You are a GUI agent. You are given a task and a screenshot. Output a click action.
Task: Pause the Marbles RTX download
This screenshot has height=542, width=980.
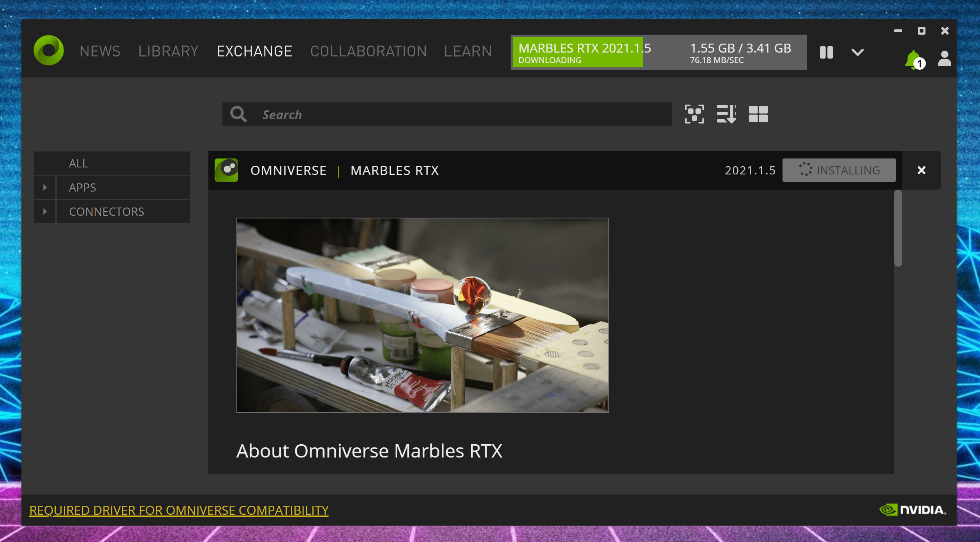click(826, 52)
